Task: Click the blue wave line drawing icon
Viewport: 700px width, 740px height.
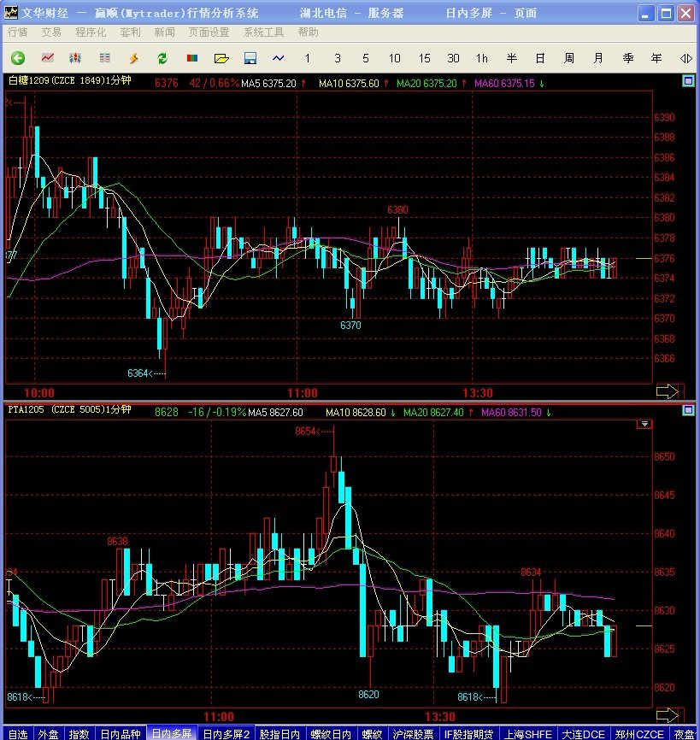Action: (x=279, y=58)
